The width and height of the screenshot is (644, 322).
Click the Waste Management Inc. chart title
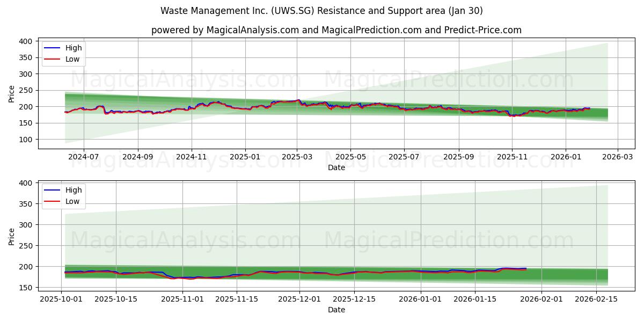click(321, 11)
